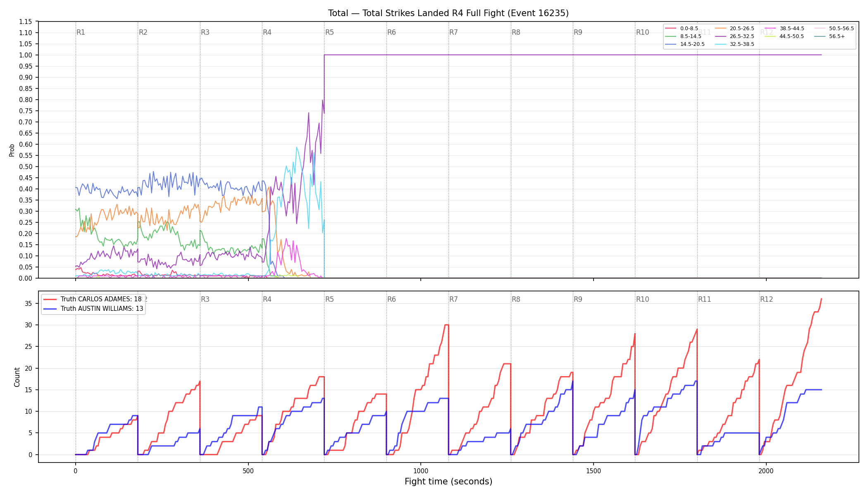Screen dimensions: 868x496
Task: Click the R4 round marker in top chart
Action: tap(267, 32)
